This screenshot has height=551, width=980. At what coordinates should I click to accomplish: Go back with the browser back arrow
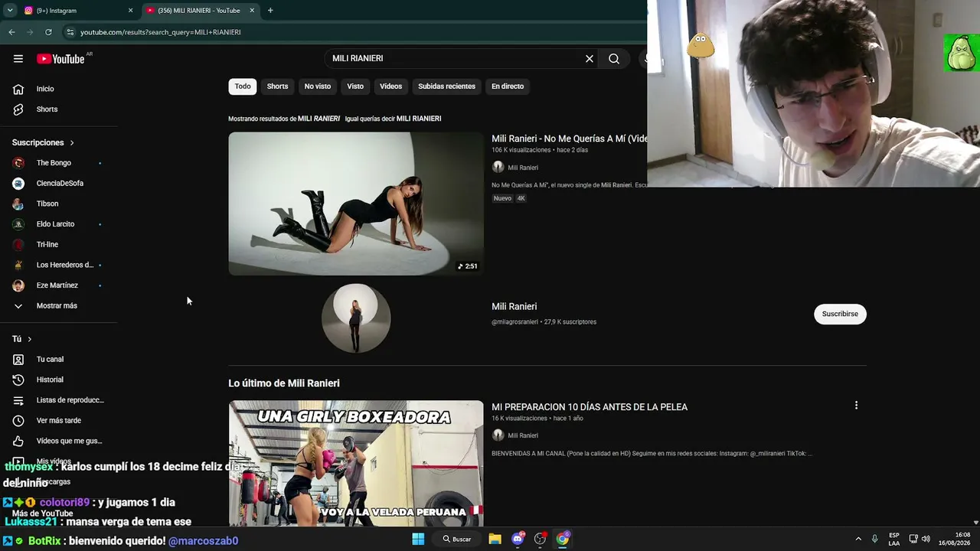point(11,32)
